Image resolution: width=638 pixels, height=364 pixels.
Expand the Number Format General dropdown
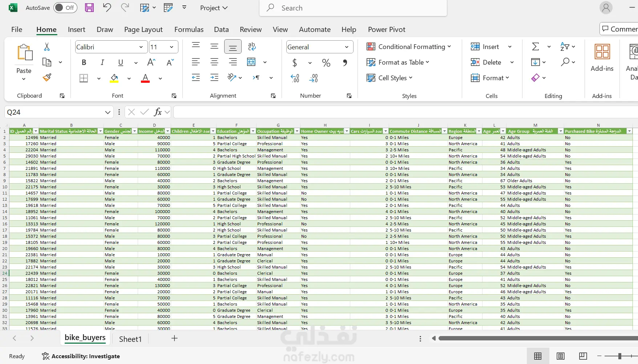(346, 47)
